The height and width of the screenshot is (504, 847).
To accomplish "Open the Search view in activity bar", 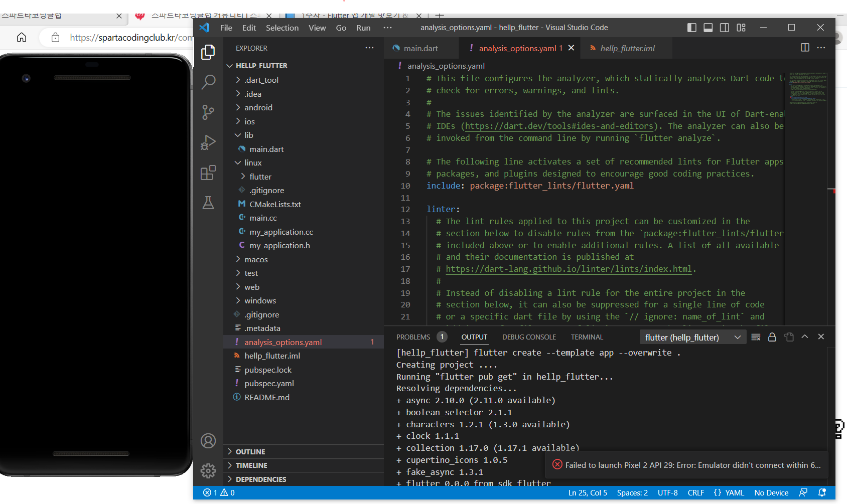I will (208, 82).
